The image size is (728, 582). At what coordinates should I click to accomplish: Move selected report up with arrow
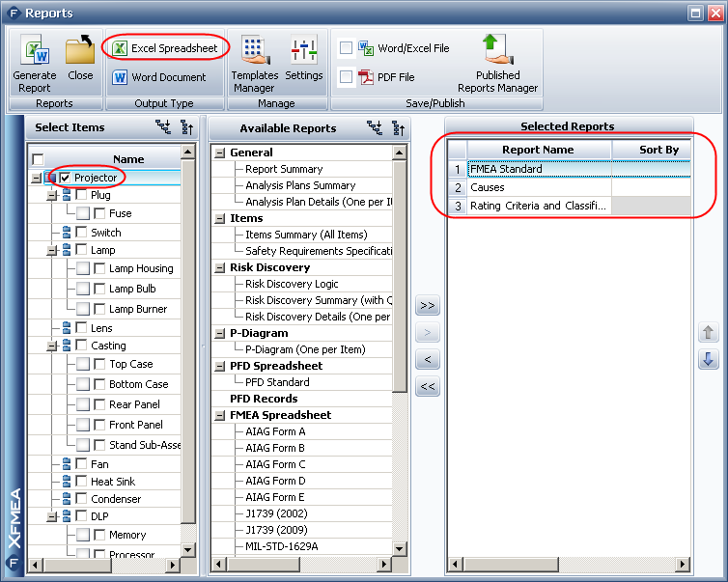pos(708,333)
